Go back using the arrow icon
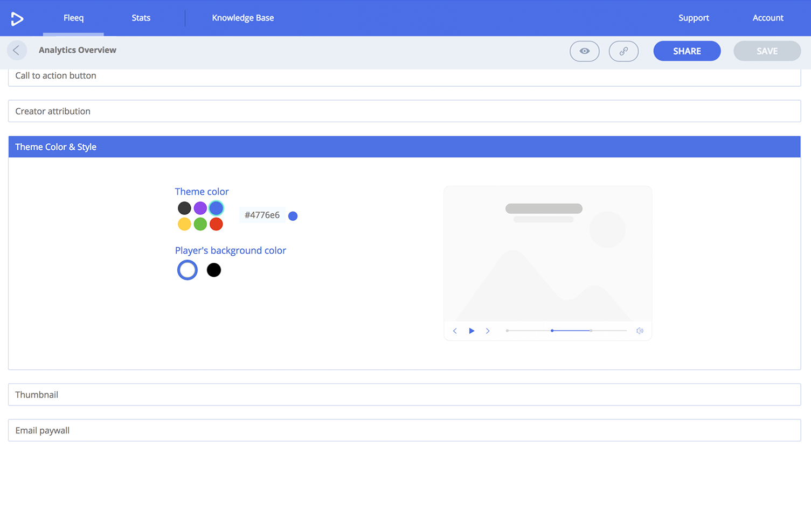Screen dimensions: 811x532 coord(17,51)
